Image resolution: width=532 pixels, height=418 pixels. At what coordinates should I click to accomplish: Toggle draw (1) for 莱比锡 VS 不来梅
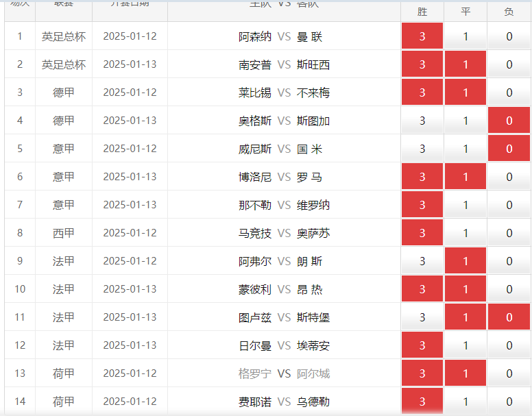pyautogui.click(x=465, y=93)
